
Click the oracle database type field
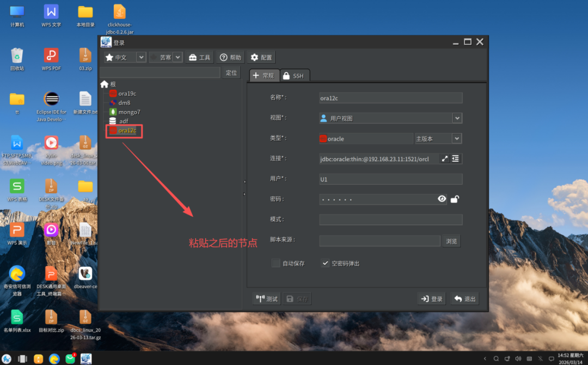(366, 138)
